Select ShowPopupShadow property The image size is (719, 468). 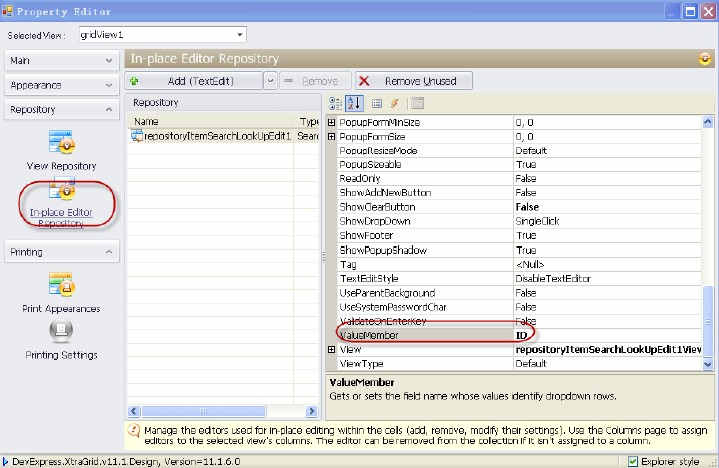[x=519, y=250]
